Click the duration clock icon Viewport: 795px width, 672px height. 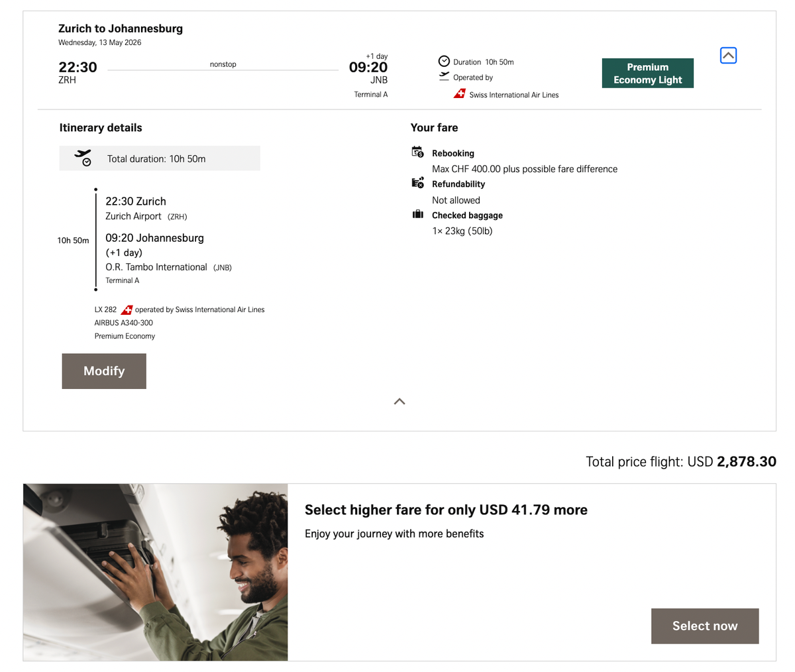click(444, 62)
